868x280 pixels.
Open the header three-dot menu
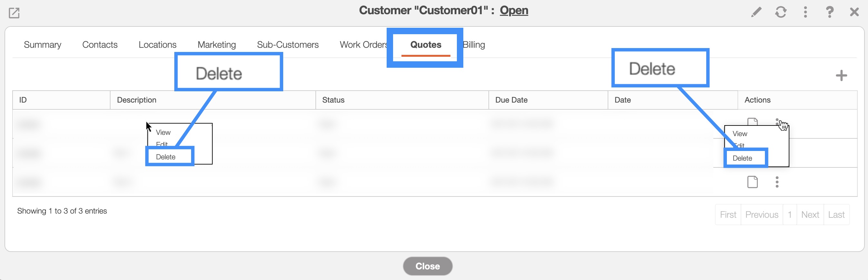[x=805, y=12]
